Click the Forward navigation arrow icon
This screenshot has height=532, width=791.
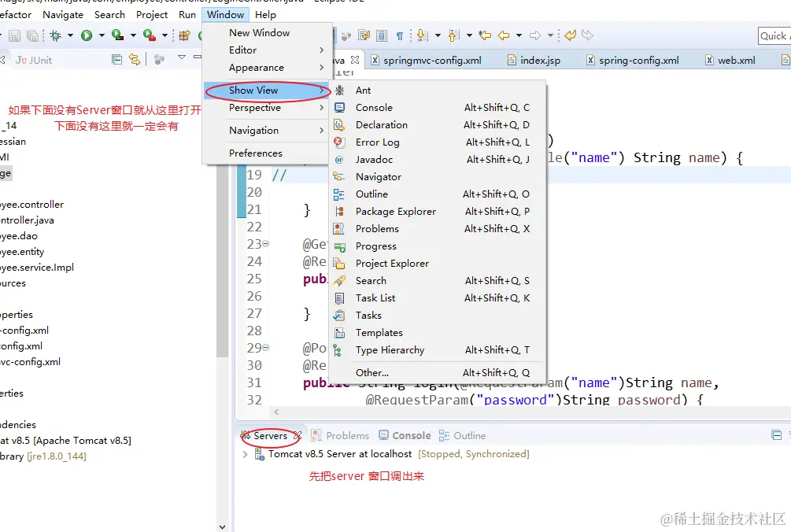pyautogui.click(x=535, y=35)
